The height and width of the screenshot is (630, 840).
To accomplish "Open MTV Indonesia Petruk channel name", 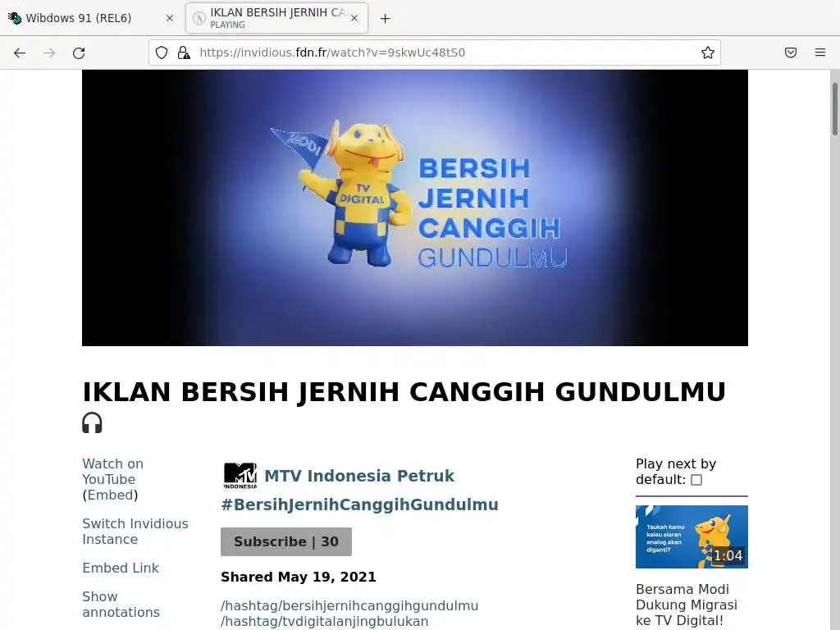I will (x=359, y=476).
